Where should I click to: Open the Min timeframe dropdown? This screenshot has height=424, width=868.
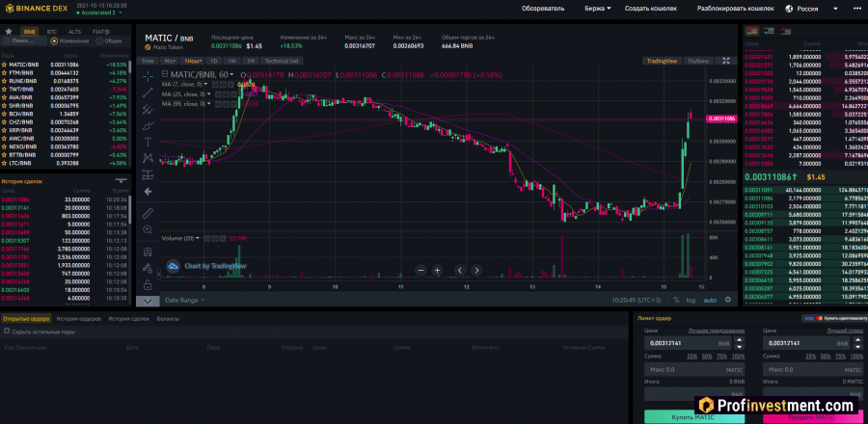(170, 61)
